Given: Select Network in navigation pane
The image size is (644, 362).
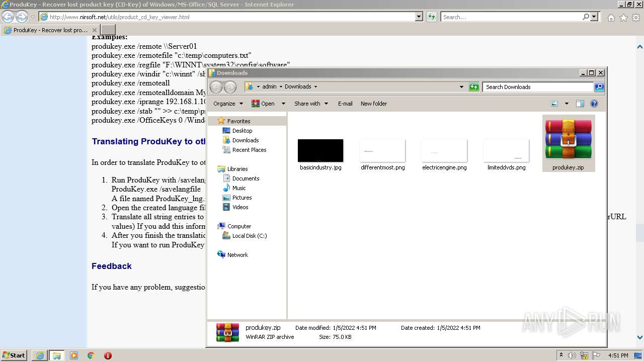Looking at the screenshot, I should 237,255.
